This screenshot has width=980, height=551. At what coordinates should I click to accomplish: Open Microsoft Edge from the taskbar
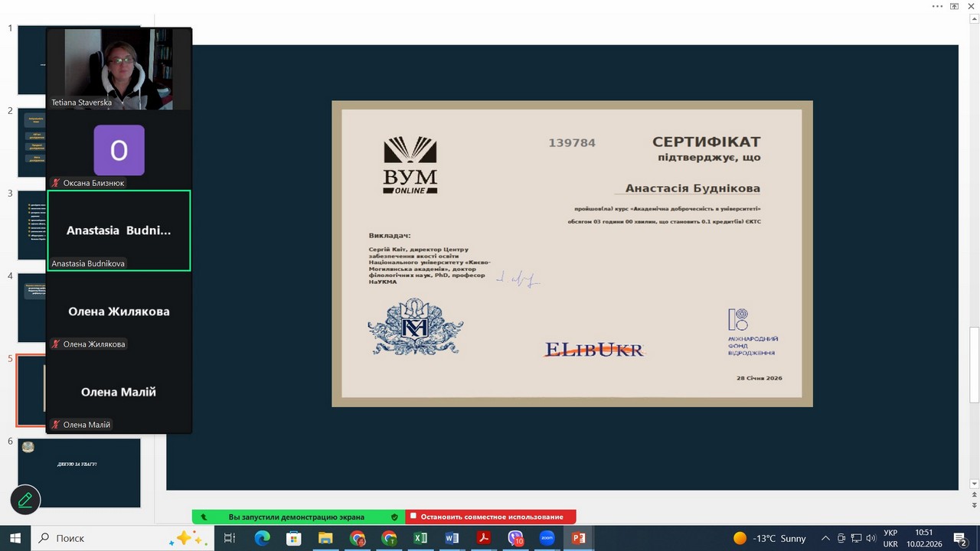[x=262, y=538]
